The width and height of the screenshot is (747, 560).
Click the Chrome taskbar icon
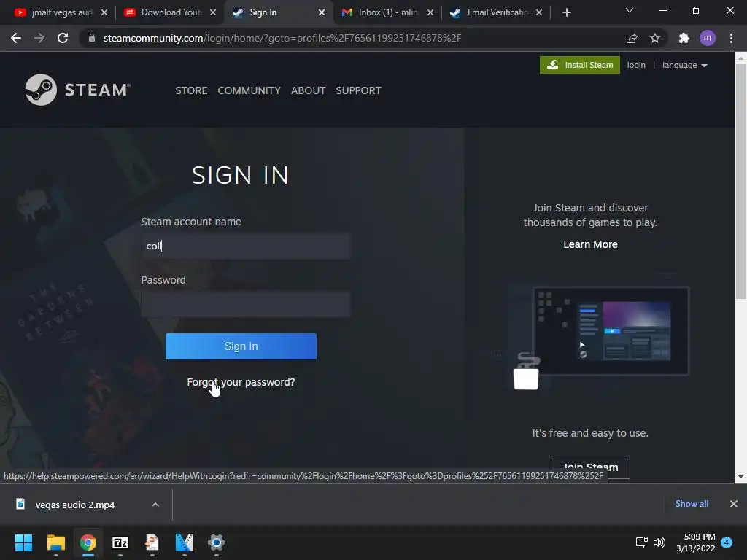[88, 542]
